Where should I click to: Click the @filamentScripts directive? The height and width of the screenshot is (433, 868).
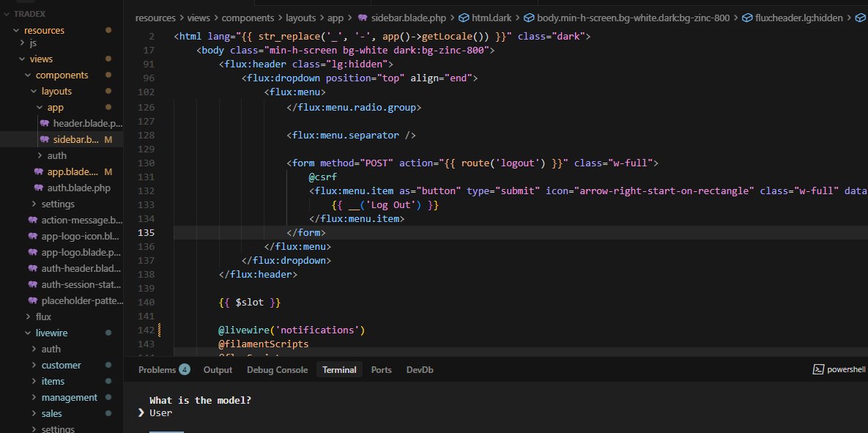pyautogui.click(x=264, y=344)
